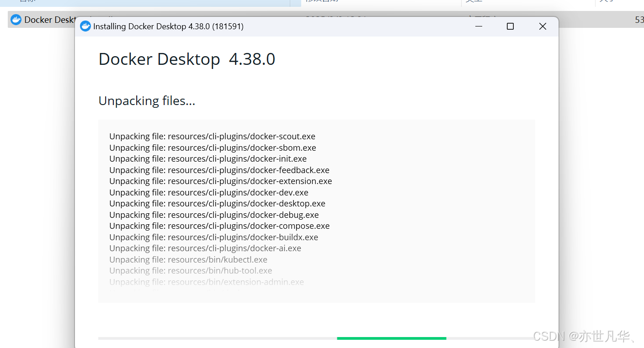The height and width of the screenshot is (348, 644).
Task: Click the Docker icon beside the file in Explorer
Action: point(16,20)
